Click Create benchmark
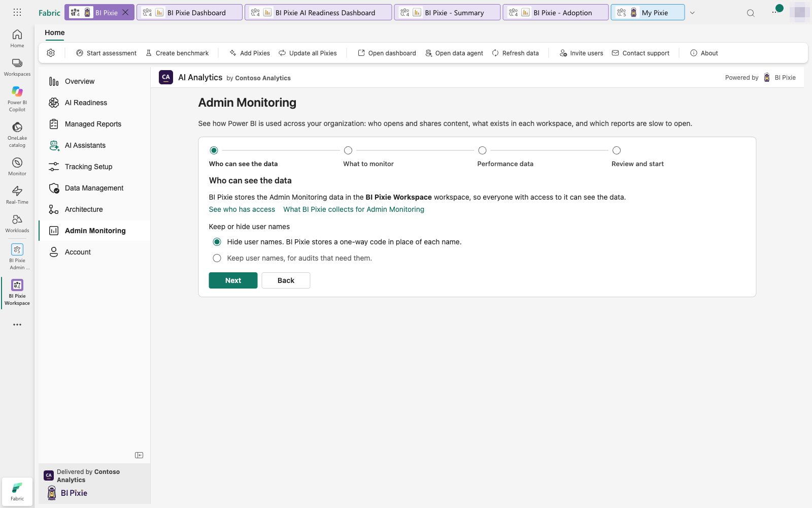This screenshot has height=508, width=812. click(x=177, y=53)
